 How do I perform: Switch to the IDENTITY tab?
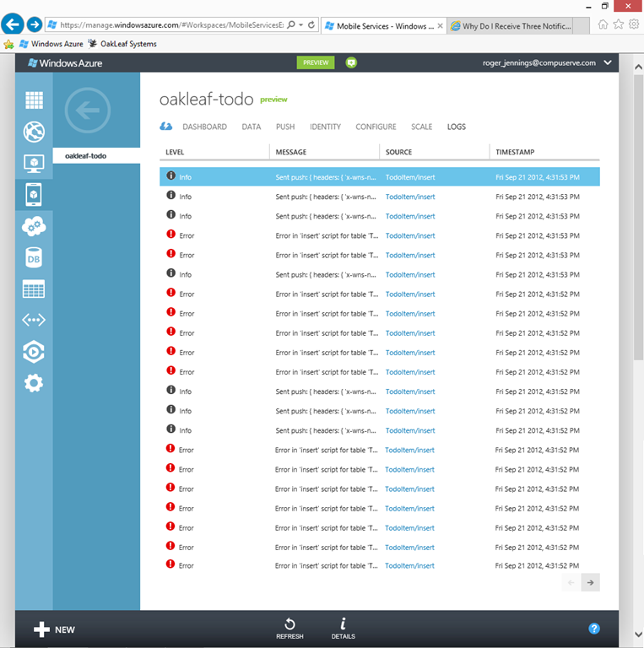(325, 127)
